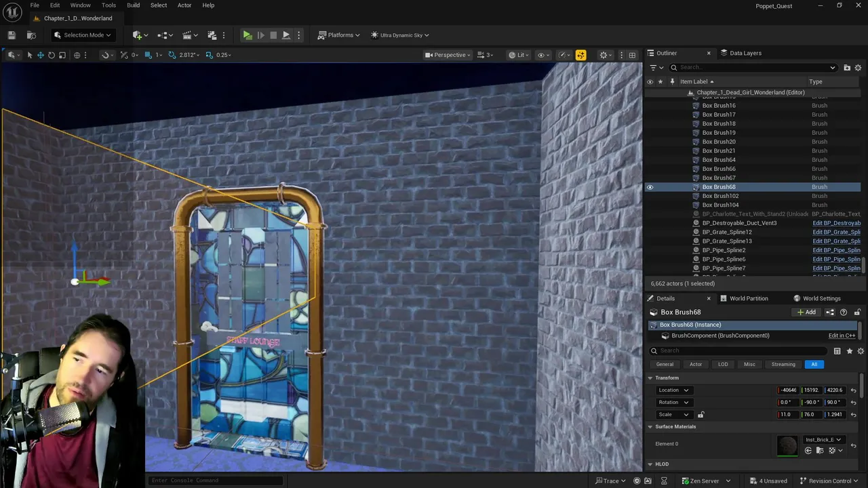Select the LOD filter in Details
868x488 pixels.
point(723,365)
